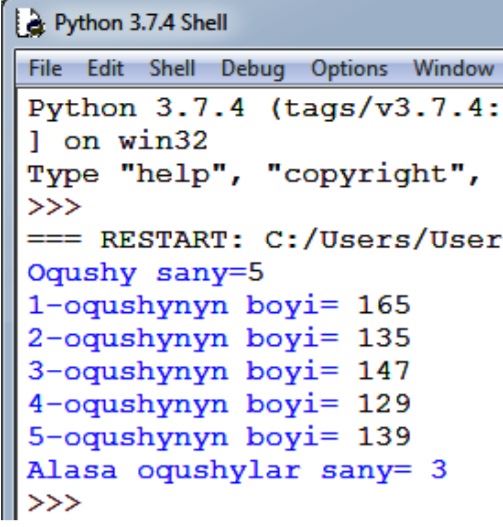The width and height of the screenshot is (503, 527).
Task: Click the Python version banner line
Action: pyautogui.click(x=265, y=109)
